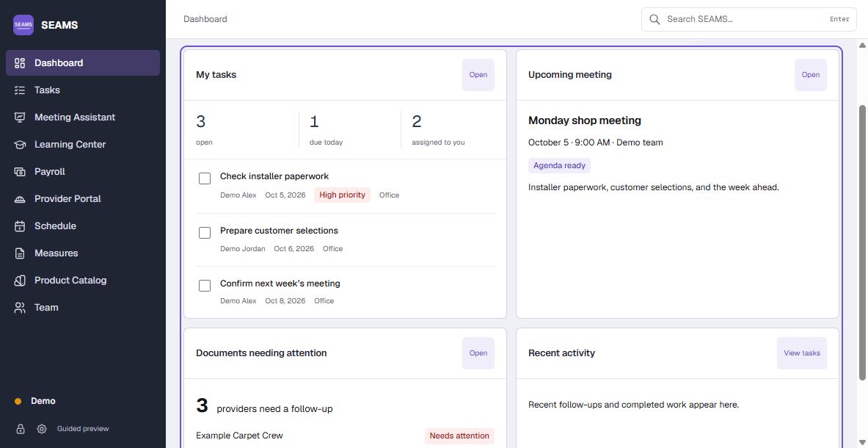The height and width of the screenshot is (448, 868).
Task: Click the scrollbar up arrow
Action: pos(862,44)
